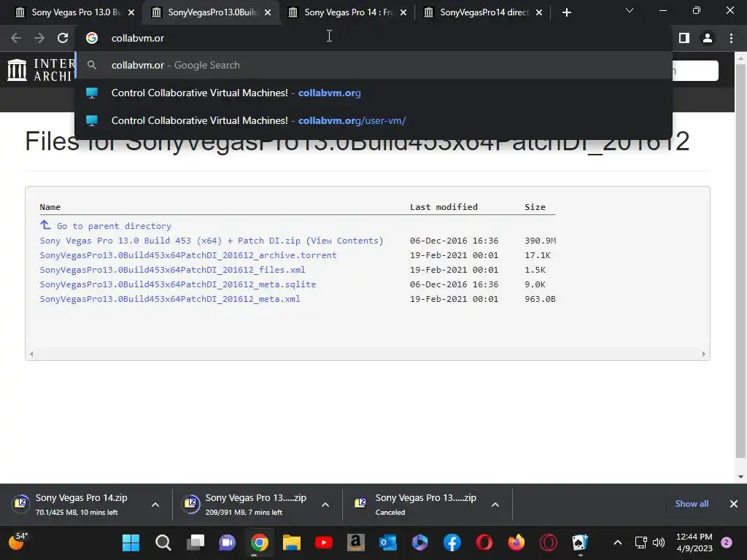The width and height of the screenshot is (747, 560).
Task: Open the volume control in system tray
Action: point(659,542)
